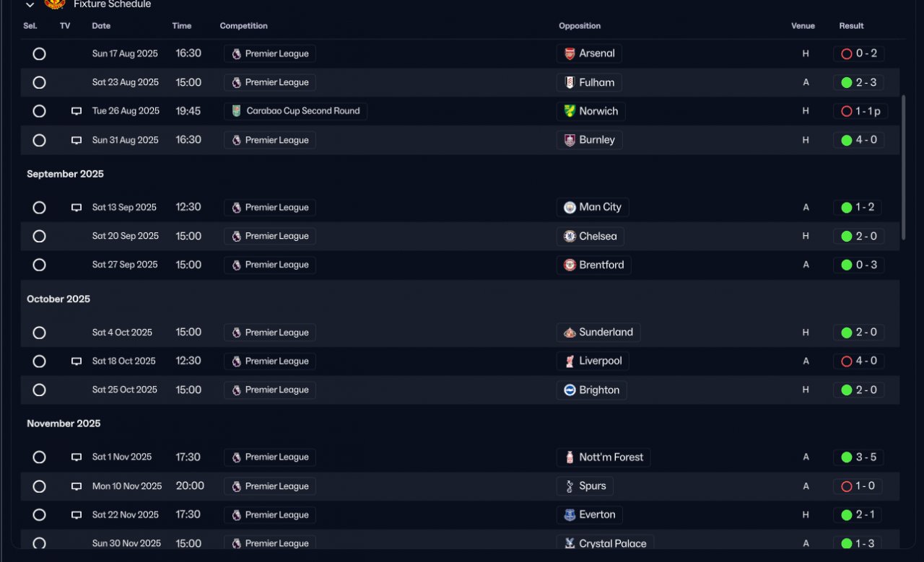This screenshot has width=924, height=562.
Task: Click the Carabao Cup competition icon
Action: pos(236,111)
